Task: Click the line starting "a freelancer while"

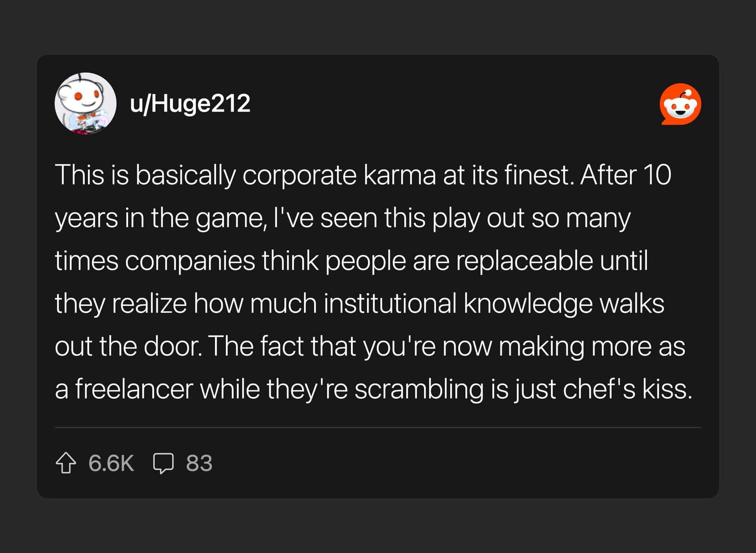Action: click(x=374, y=389)
